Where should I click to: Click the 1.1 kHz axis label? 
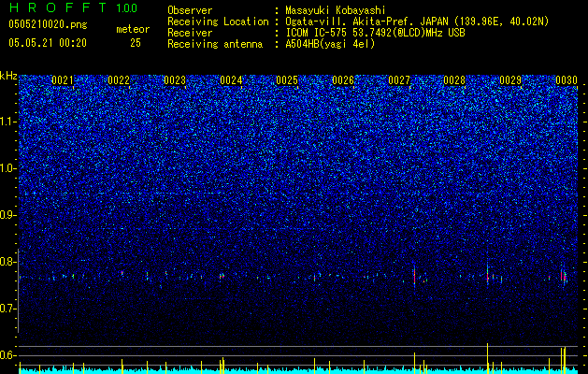[x=7, y=122]
